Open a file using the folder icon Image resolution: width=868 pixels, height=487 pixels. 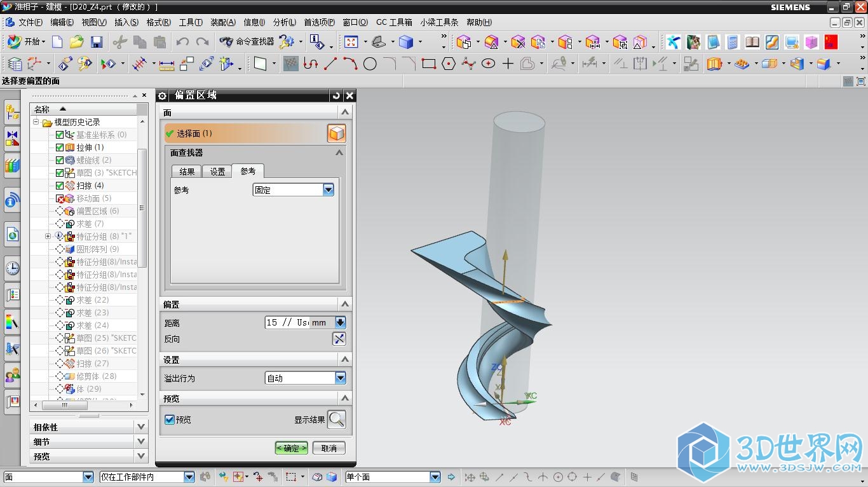click(x=77, y=42)
